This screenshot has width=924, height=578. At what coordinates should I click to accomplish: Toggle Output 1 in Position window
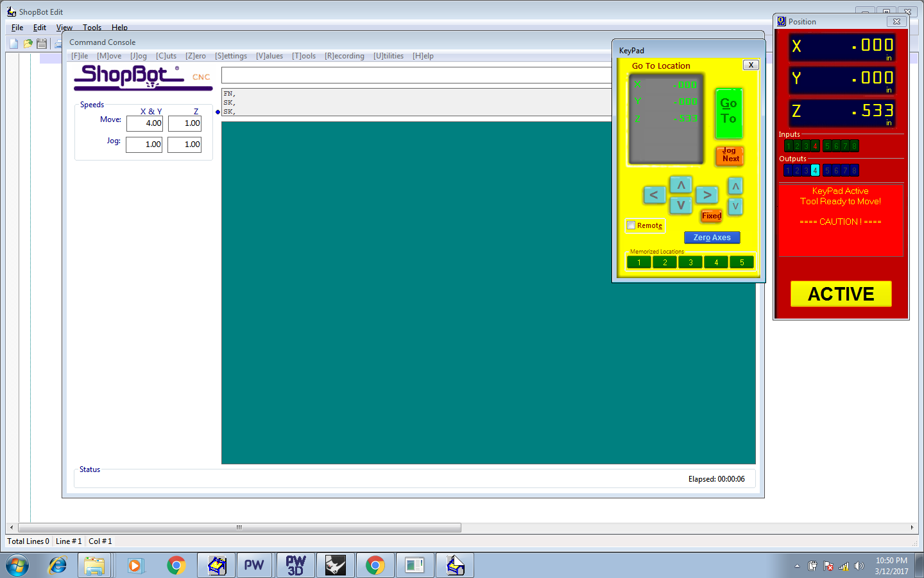coord(788,170)
